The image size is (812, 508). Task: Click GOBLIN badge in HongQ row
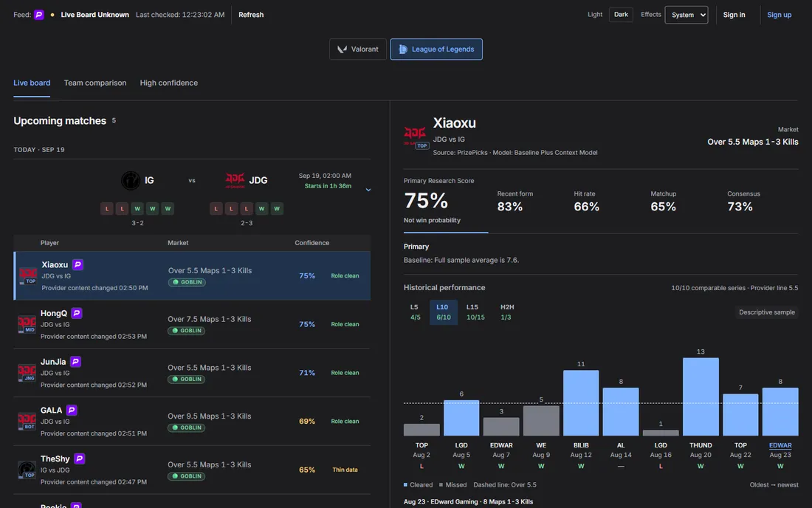187,330
